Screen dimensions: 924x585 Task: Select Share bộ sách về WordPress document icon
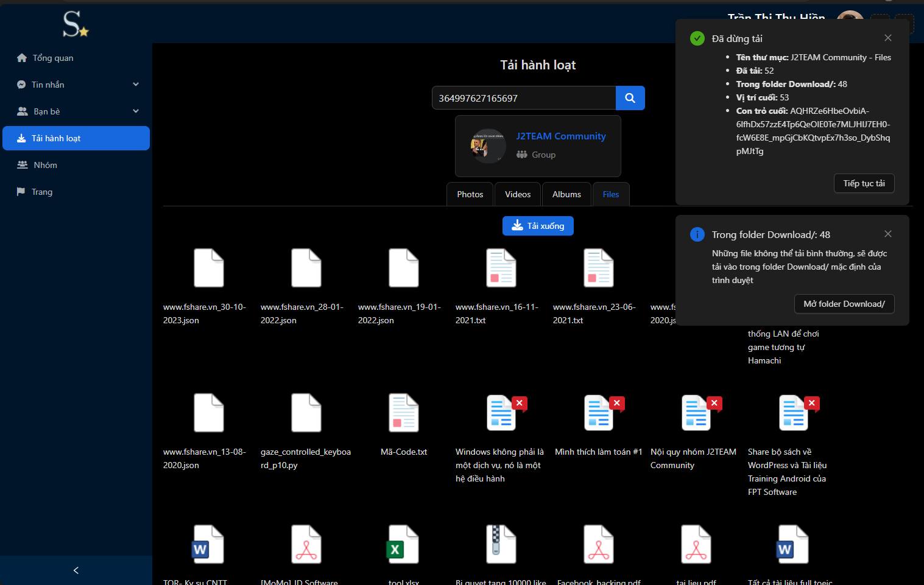(x=795, y=413)
